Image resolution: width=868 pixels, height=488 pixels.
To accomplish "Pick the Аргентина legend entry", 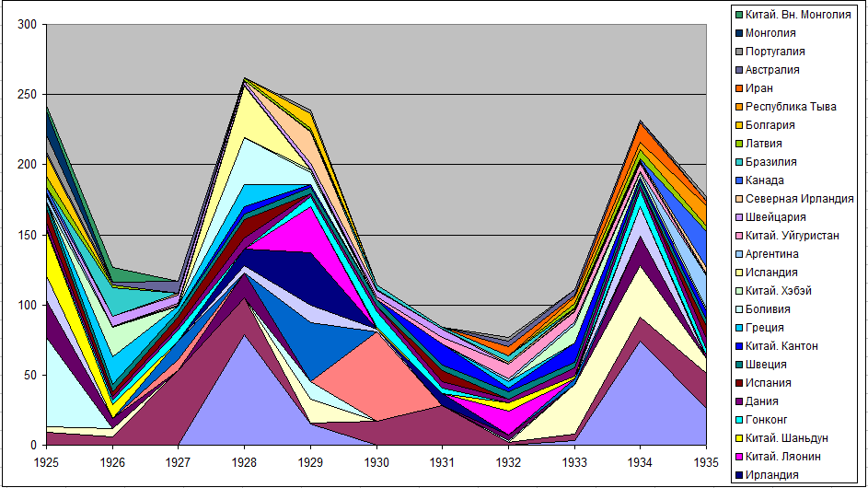I will pos(768,254).
